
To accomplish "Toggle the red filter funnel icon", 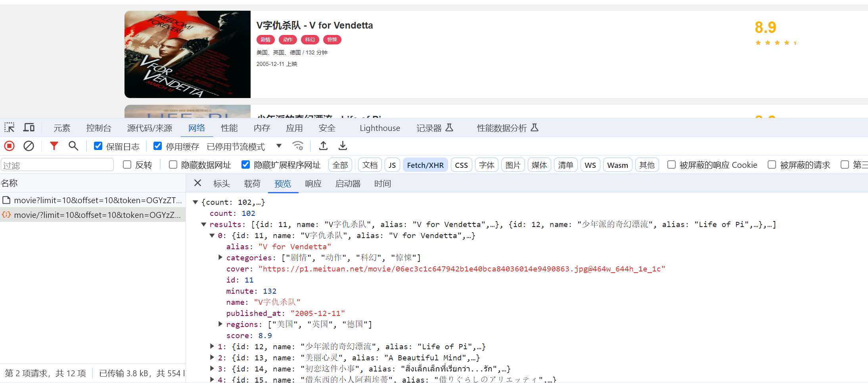I will 54,146.
